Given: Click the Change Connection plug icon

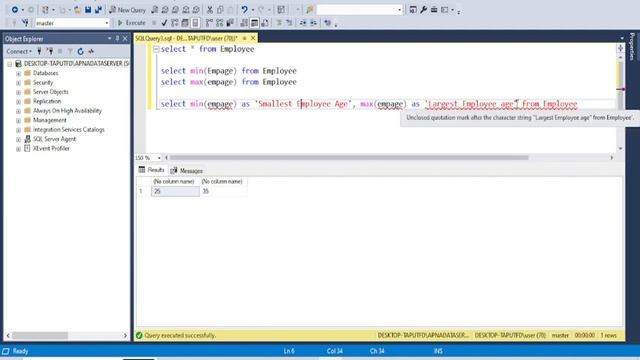Looking at the screenshot, I should pos(25,23).
